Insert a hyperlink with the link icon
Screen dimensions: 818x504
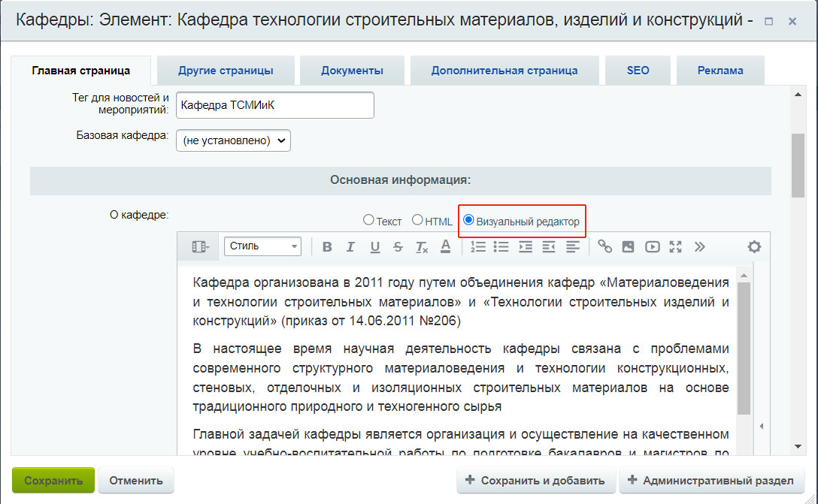click(x=604, y=246)
